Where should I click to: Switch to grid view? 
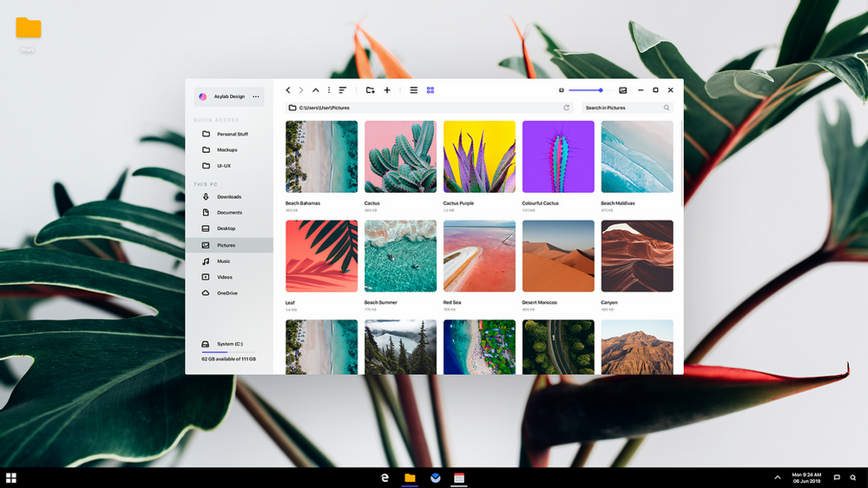tap(431, 89)
